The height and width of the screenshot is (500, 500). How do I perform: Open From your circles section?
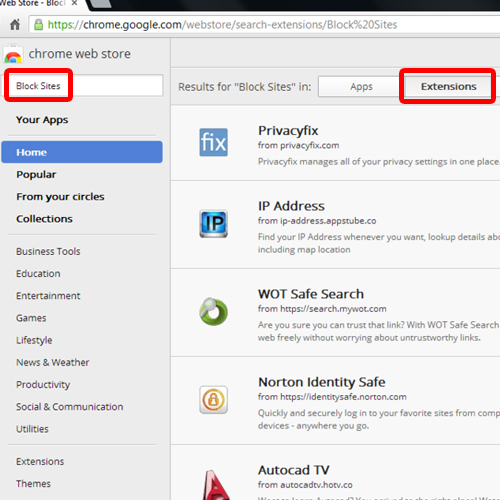click(60, 197)
